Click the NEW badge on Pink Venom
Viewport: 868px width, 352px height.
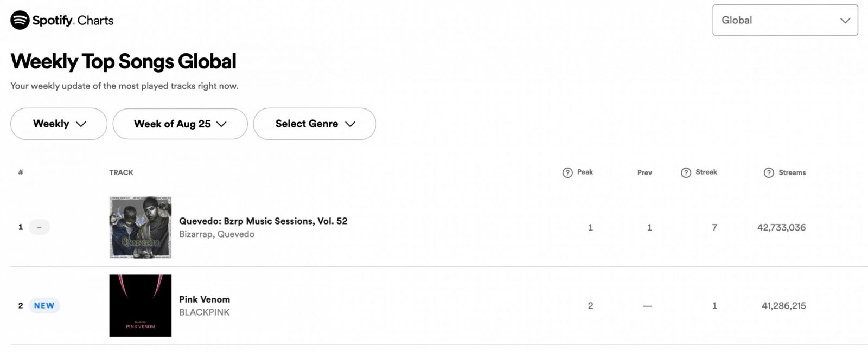[44, 306]
